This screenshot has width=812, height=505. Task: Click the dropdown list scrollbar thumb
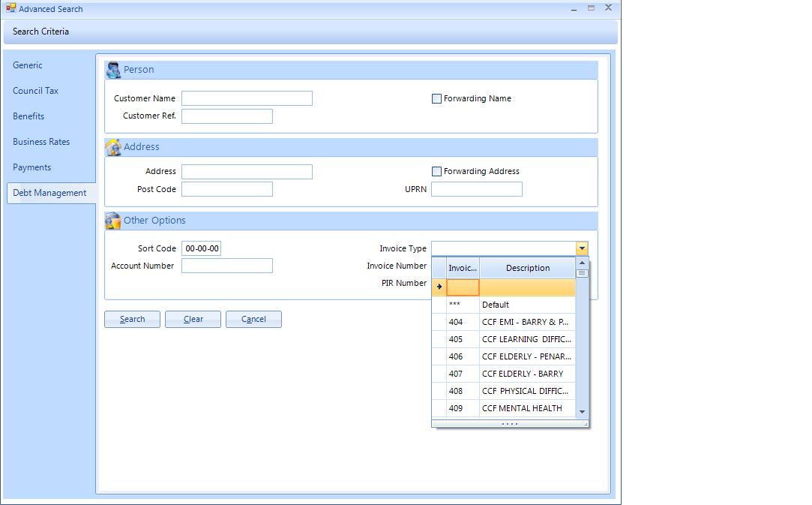(x=582, y=273)
